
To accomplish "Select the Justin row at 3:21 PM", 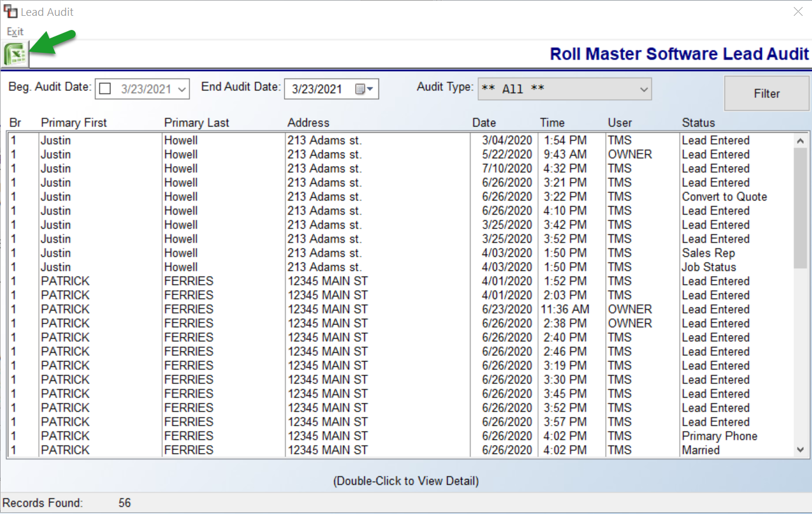I will click(x=400, y=182).
